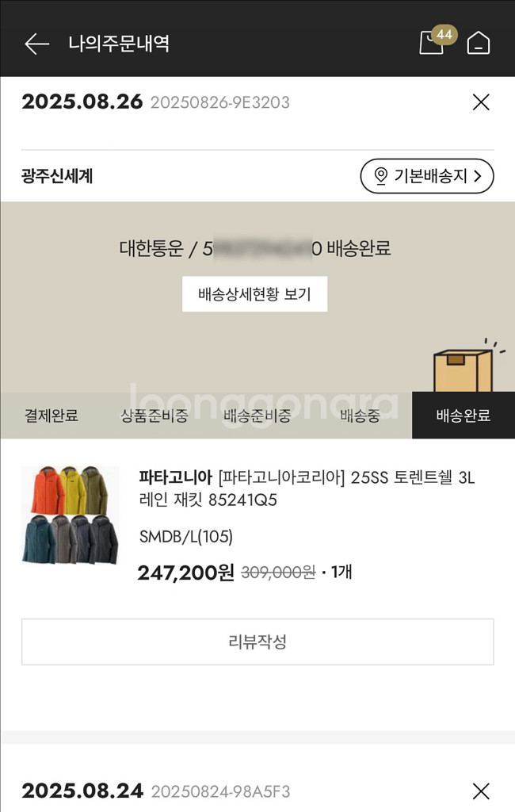This screenshot has width=515, height=812.
Task: Select the 배송중 status step
Action: pos(360,416)
